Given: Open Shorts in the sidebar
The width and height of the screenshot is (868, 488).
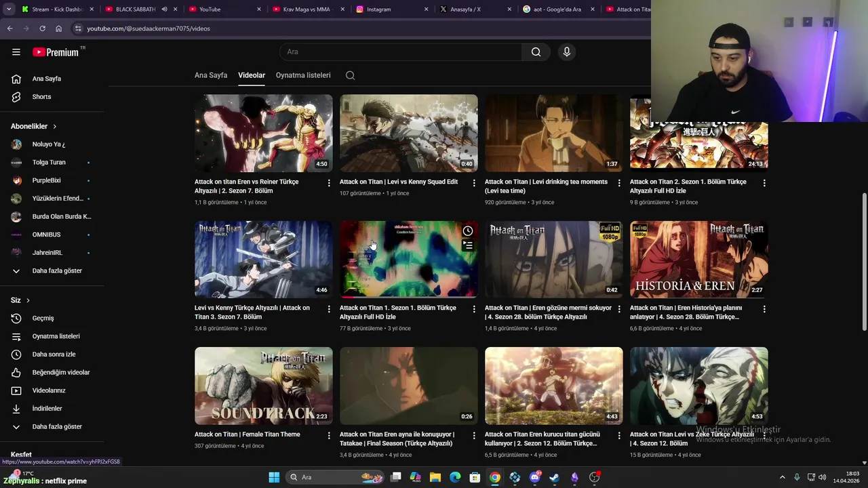Looking at the screenshot, I should (x=52, y=97).
